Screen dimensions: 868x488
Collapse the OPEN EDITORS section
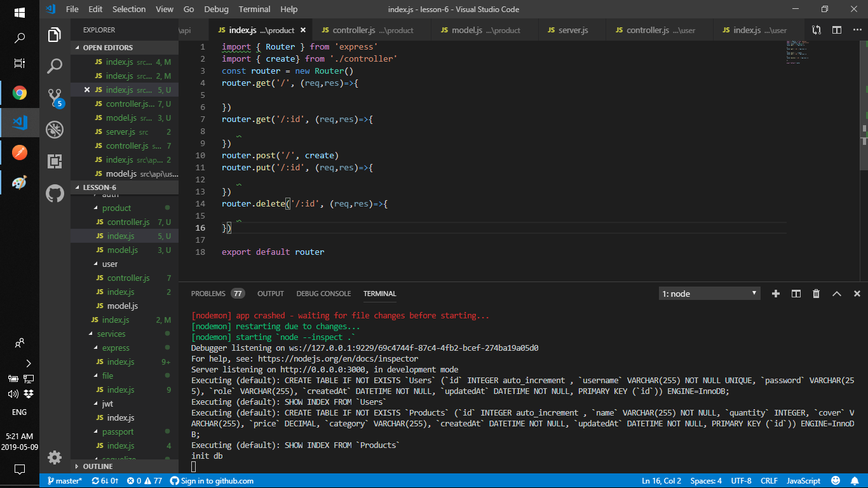coord(125,48)
